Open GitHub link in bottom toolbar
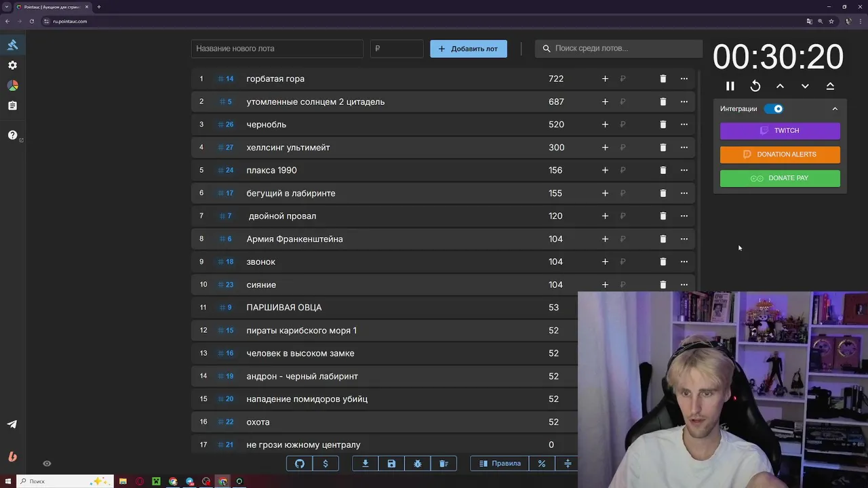This screenshot has height=488, width=868. [x=300, y=464]
